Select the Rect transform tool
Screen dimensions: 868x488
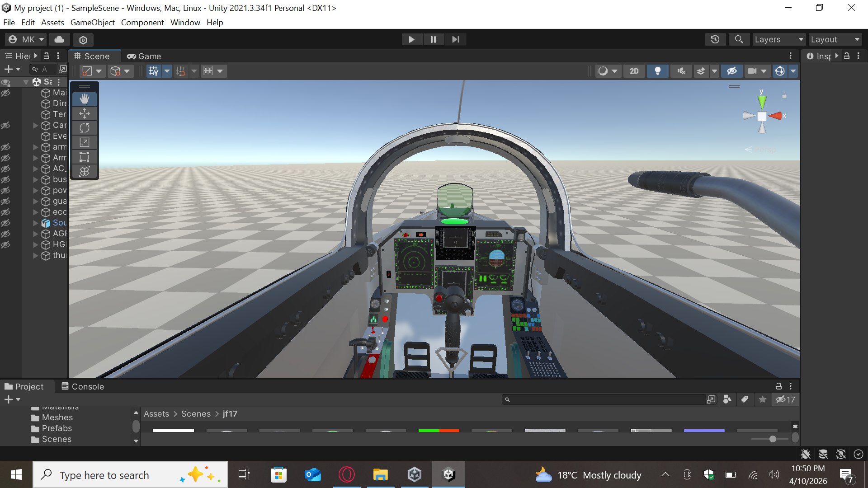[85, 157]
